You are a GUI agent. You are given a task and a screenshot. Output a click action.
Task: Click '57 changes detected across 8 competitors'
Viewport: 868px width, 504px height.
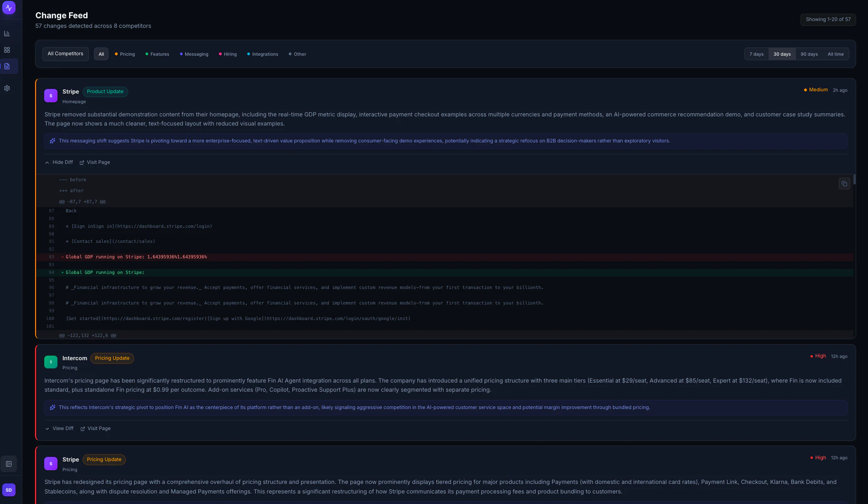click(93, 26)
